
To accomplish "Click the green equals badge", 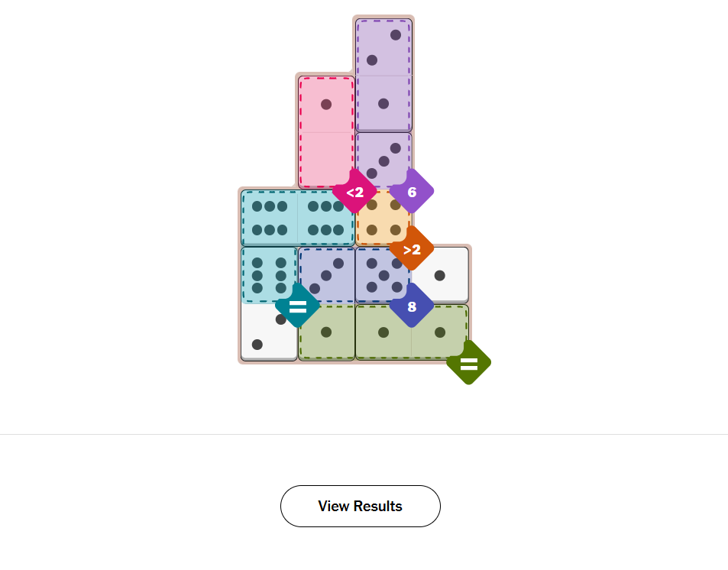I will (x=468, y=363).
